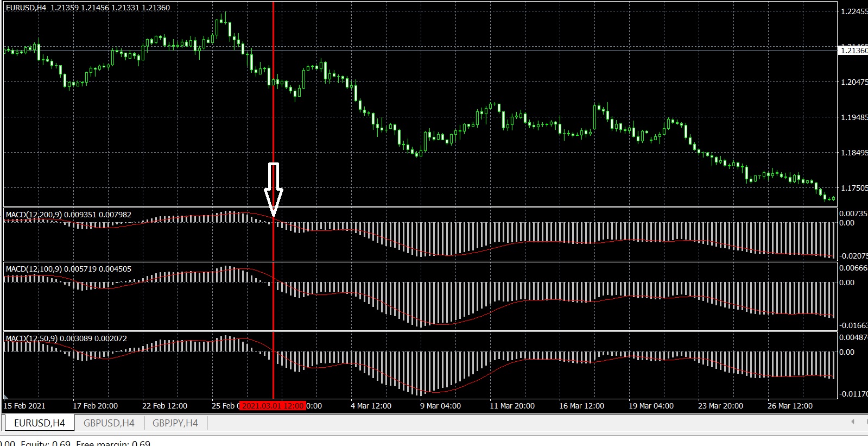This screenshot has width=868, height=446.
Task: Click the MACD(12,100,9) indicator label
Action: 68,269
